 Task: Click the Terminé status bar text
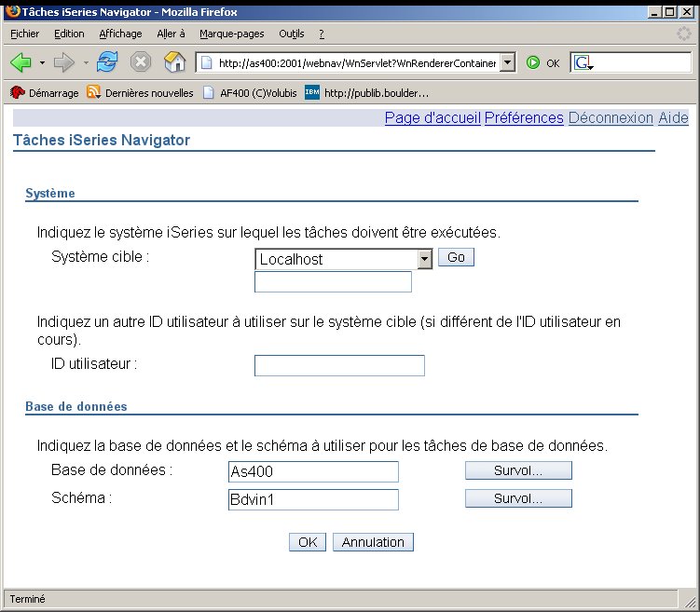[28, 599]
